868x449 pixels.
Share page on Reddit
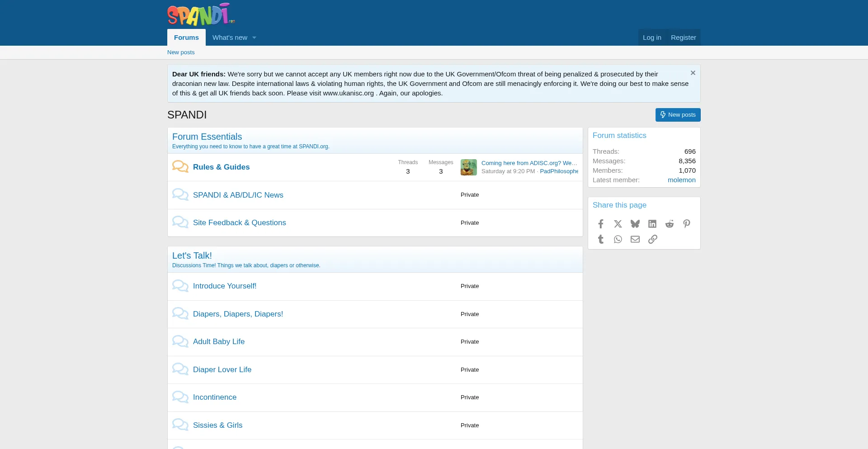[x=670, y=224]
